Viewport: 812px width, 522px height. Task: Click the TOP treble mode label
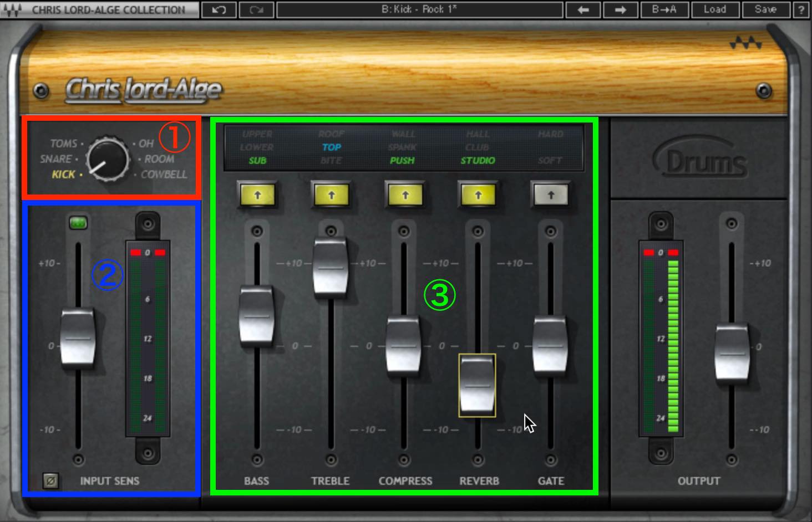(x=331, y=147)
